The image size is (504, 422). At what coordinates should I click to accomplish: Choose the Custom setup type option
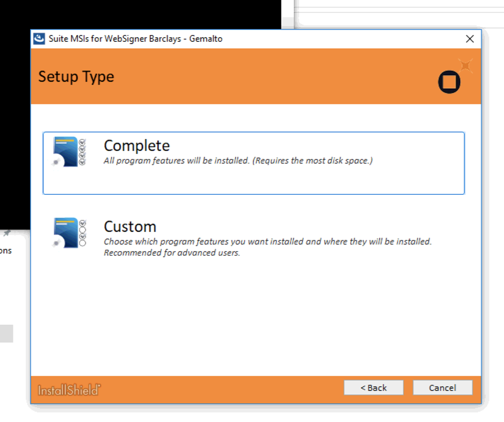(254, 237)
